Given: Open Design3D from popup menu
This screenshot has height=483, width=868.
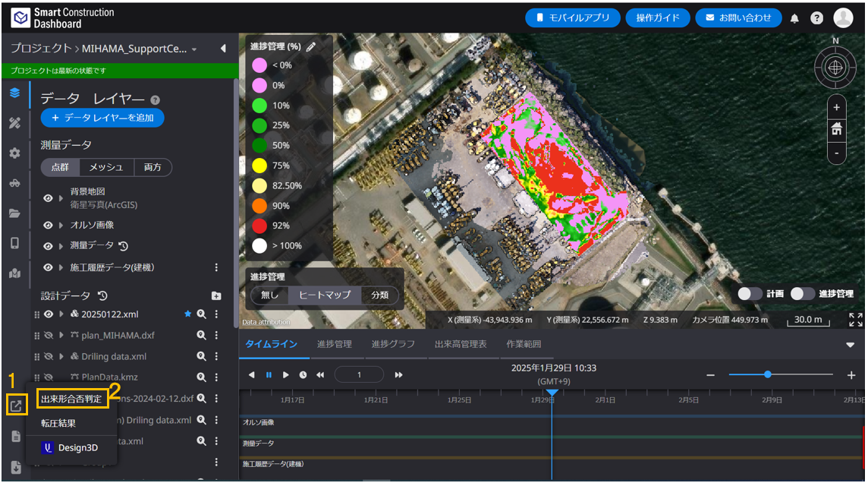Looking at the screenshot, I should click(71, 447).
